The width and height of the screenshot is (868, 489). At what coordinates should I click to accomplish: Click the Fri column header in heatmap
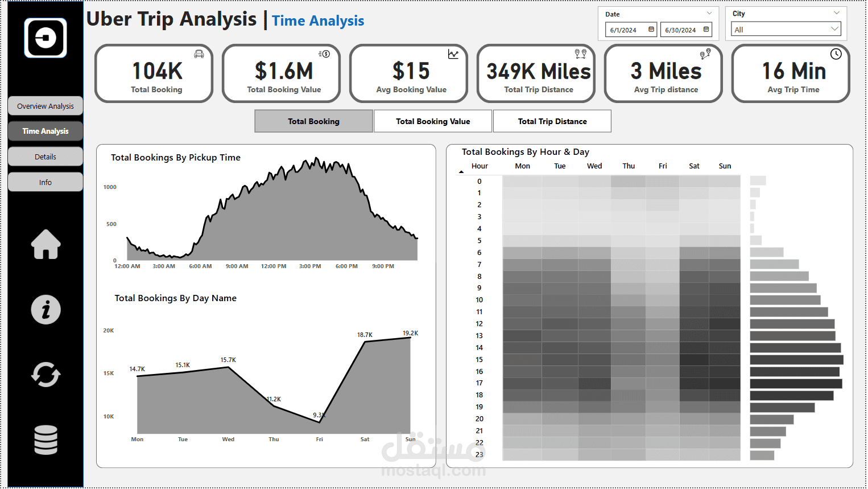click(x=663, y=166)
